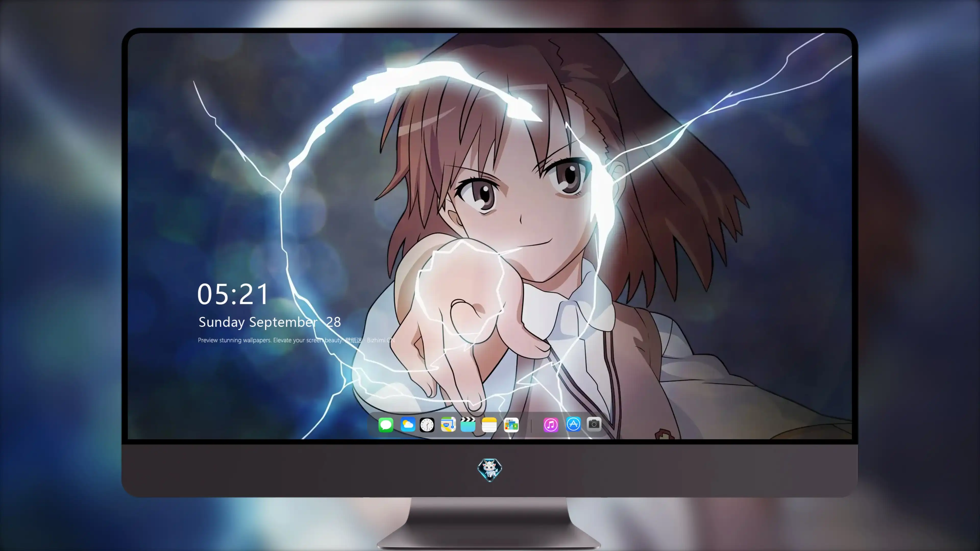Open the App Store from the dock

click(573, 424)
